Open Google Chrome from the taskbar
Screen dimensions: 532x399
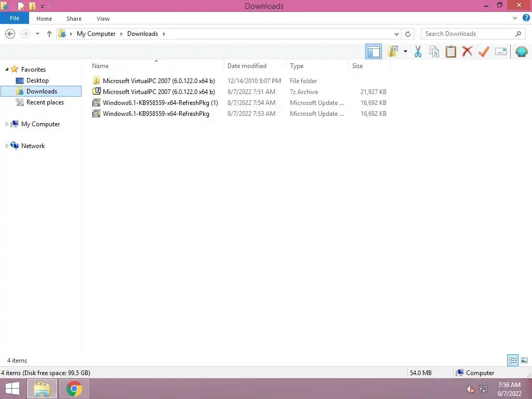click(x=74, y=389)
